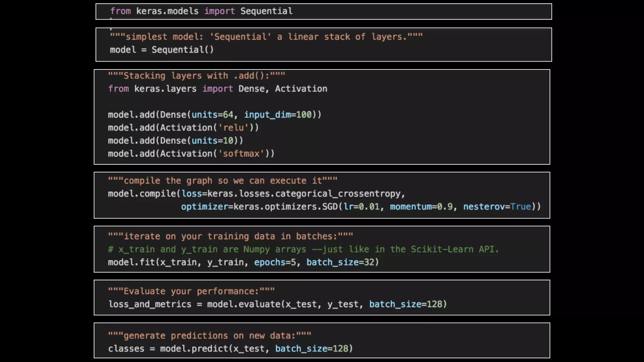Click the units=64 argument
Screen dimensions: 644x362
pos(212,115)
